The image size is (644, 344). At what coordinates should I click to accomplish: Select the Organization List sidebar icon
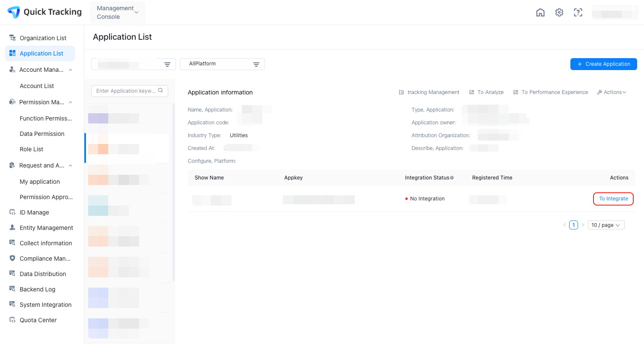[12, 38]
